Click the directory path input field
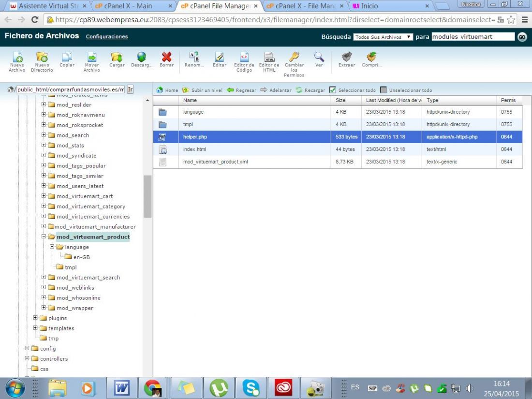 71,89
